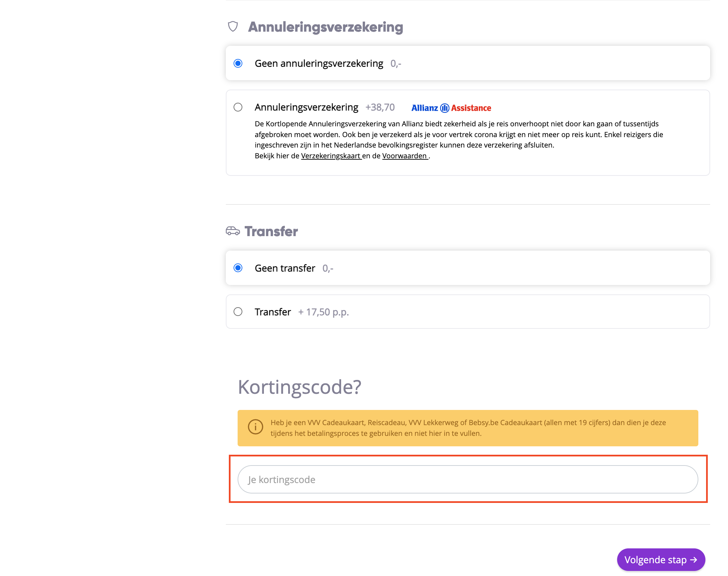The height and width of the screenshot is (576, 728).
Task: Open the Verzekeringskaart link
Action: (x=331, y=156)
